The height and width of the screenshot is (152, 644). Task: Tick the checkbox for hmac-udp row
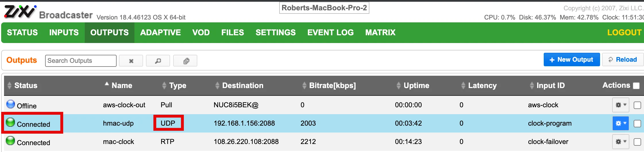(x=637, y=124)
